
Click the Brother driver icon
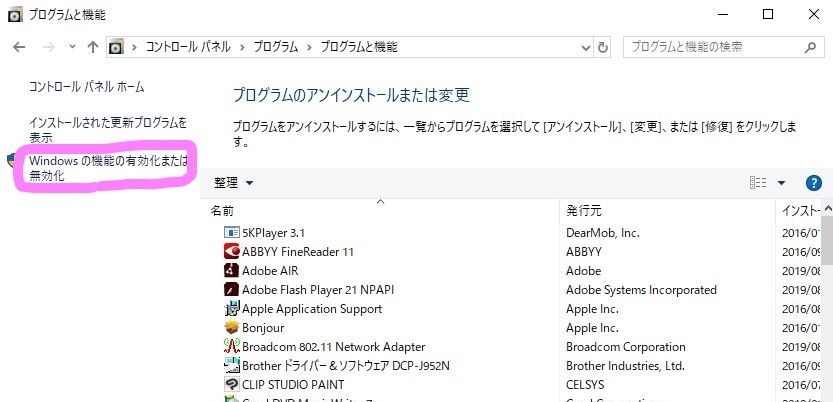(232, 365)
